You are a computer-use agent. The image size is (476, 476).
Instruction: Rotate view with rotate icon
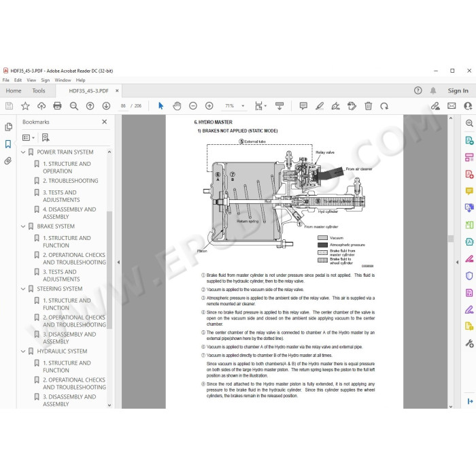pyautogui.click(x=384, y=105)
